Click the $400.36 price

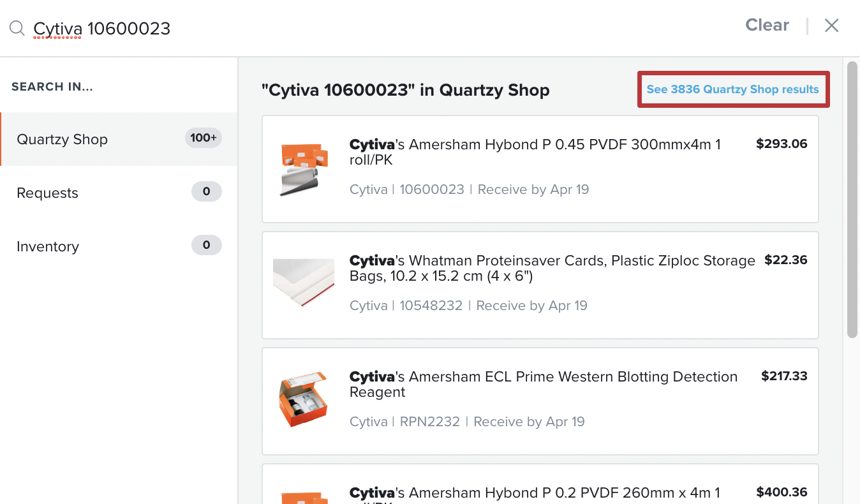click(782, 492)
